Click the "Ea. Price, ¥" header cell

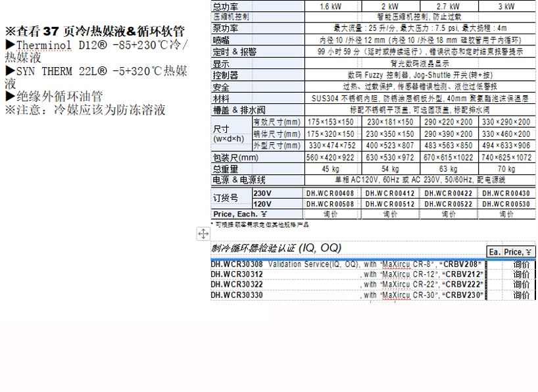coord(510,251)
